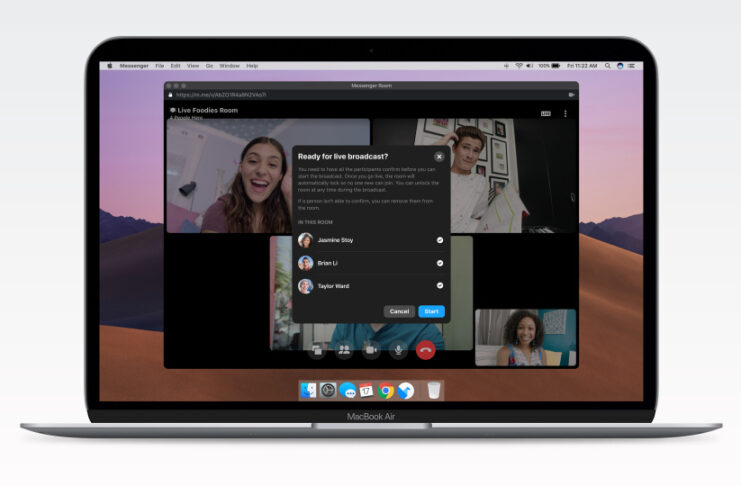The image size is (741, 486).
Task: Open Spotlight search in the menu bar
Action: [607, 66]
